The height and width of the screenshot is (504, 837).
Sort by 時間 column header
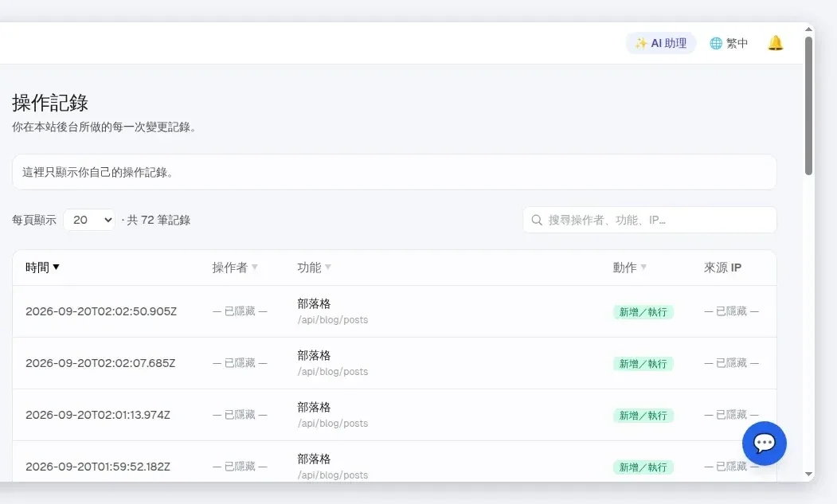pyautogui.click(x=42, y=268)
